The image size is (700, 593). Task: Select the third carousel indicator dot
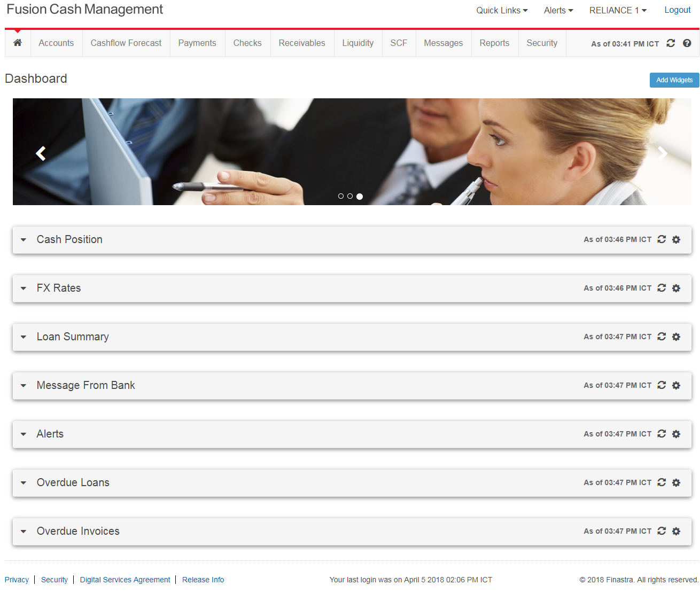pos(360,197)
